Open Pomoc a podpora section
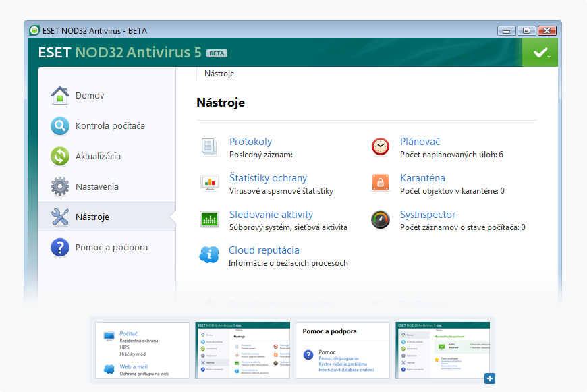 [111, 248]
